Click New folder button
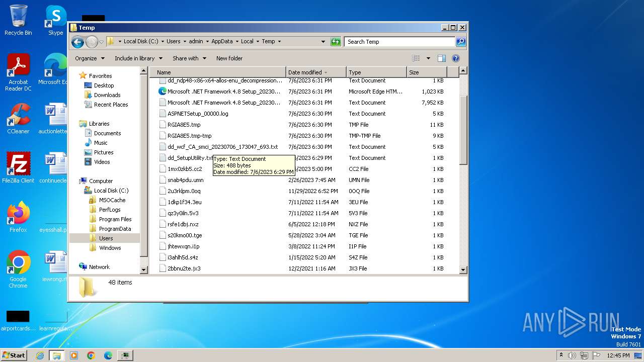This screenshot has width=644, height=362. tap(229, 58)
